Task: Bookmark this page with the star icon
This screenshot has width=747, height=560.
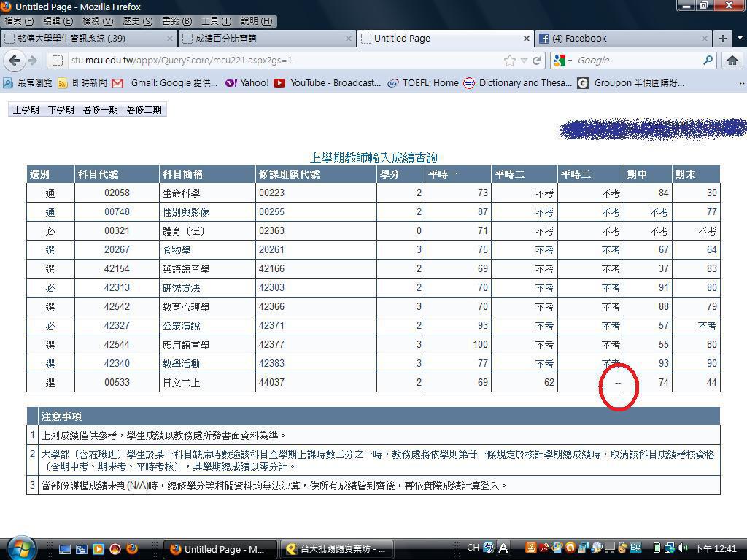Action: coord(510,61)
